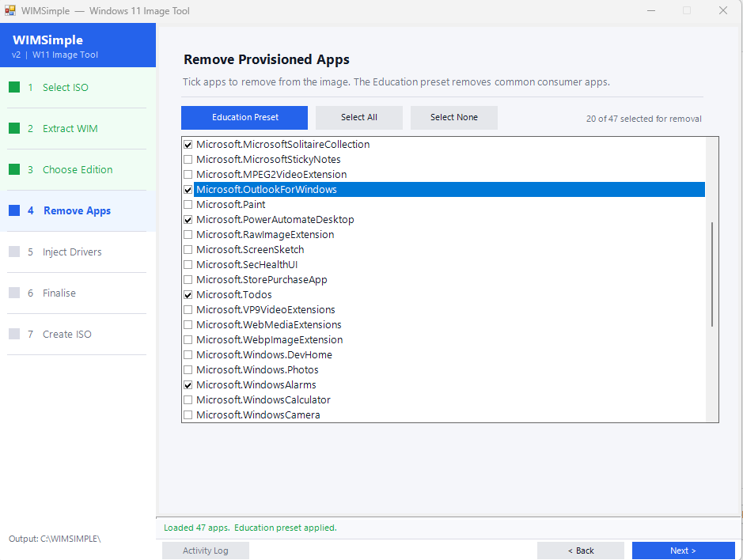Viewport: 743px width, 560px height.
Task: Apply the Education Preset
Action: pos(245,118)
